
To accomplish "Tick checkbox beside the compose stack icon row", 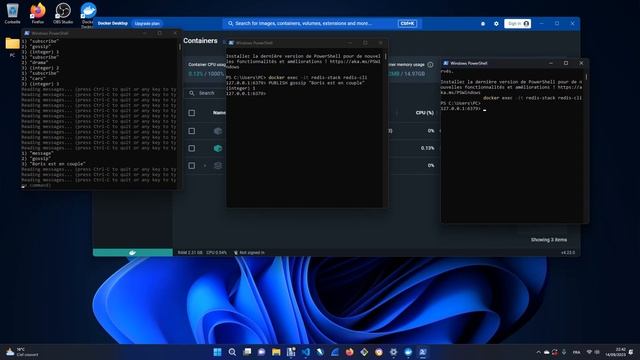I will pos(191,165).
